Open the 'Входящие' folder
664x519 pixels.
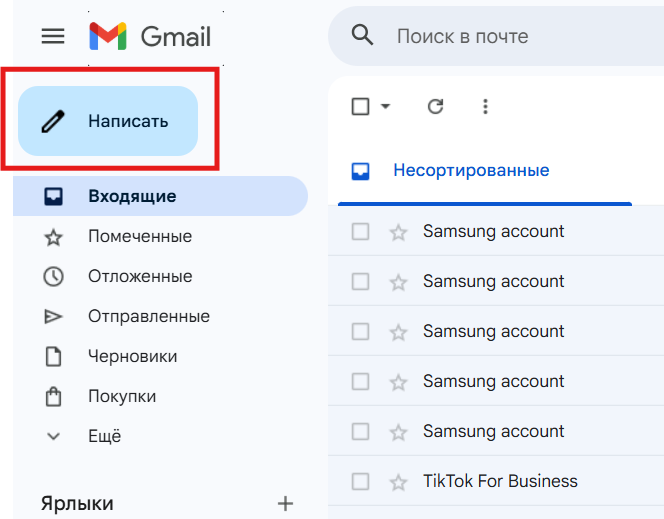[x=160, y=196]
